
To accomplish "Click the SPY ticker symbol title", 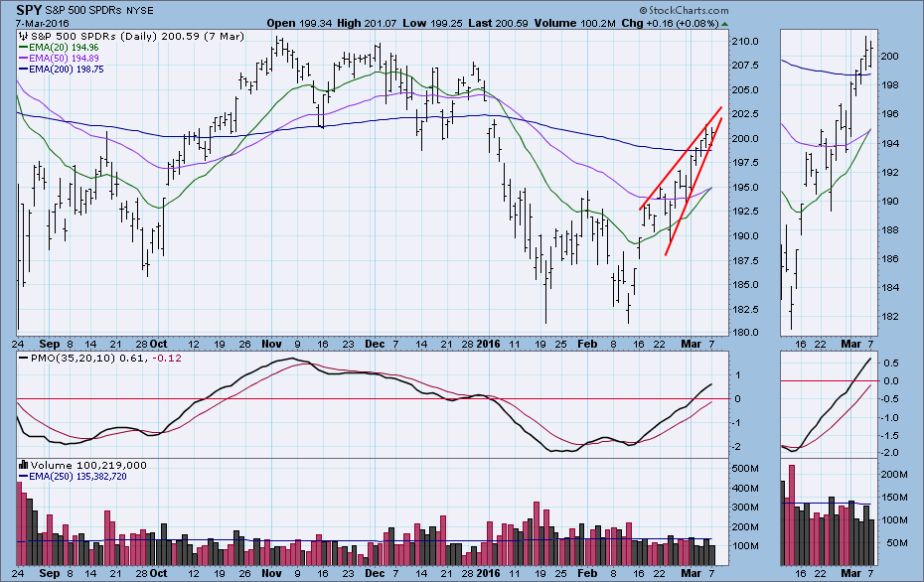I will (28, 10).
